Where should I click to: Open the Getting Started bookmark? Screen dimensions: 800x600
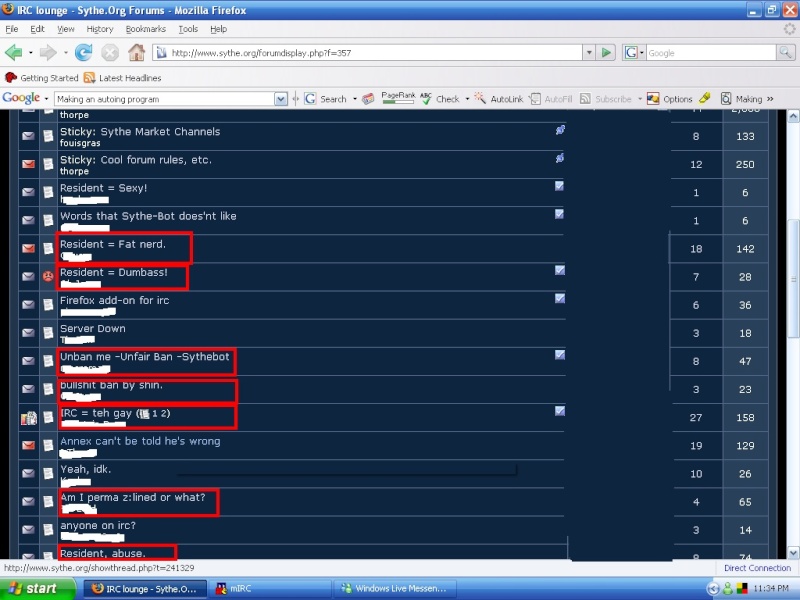pos(41,78)
